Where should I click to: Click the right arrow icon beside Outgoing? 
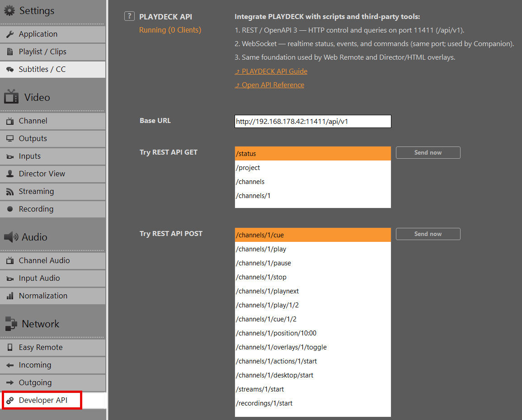coord(10,382)
